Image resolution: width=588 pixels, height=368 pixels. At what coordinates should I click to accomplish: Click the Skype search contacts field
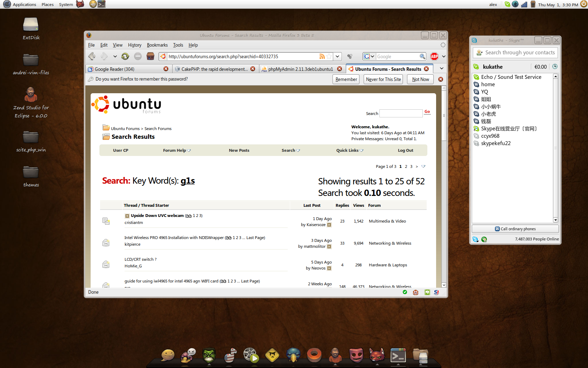tap(515, 53)
